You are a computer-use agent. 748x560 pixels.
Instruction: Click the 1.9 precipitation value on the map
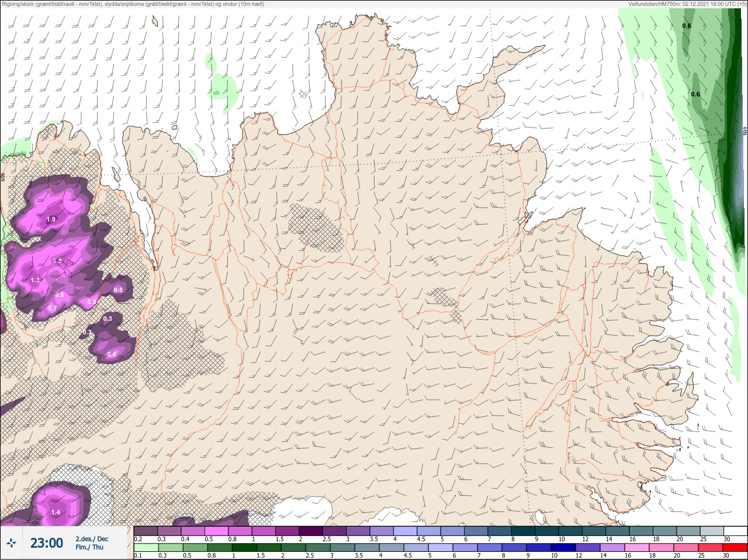point(51,220)
